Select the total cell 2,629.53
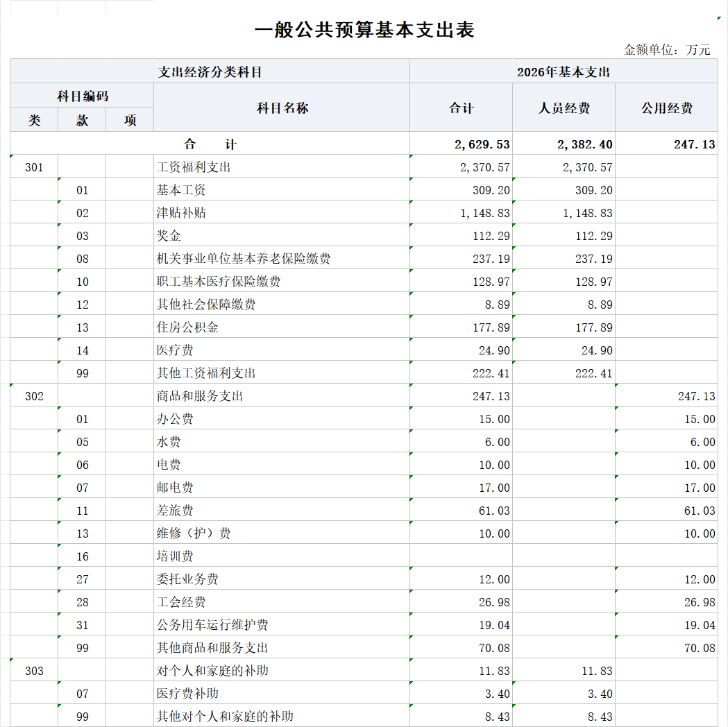728x727 pixels. 461,144
